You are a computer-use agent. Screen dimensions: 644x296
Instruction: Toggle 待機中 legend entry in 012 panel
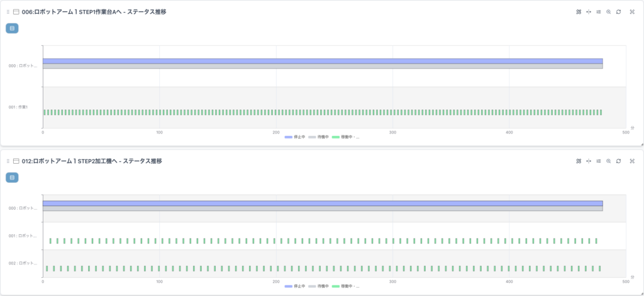pyautogui.click(x=318, y=286)
